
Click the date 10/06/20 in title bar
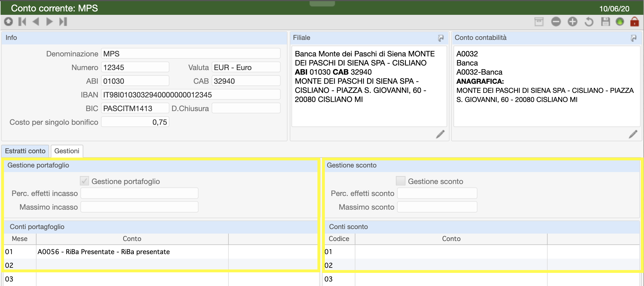click(614, 9)
